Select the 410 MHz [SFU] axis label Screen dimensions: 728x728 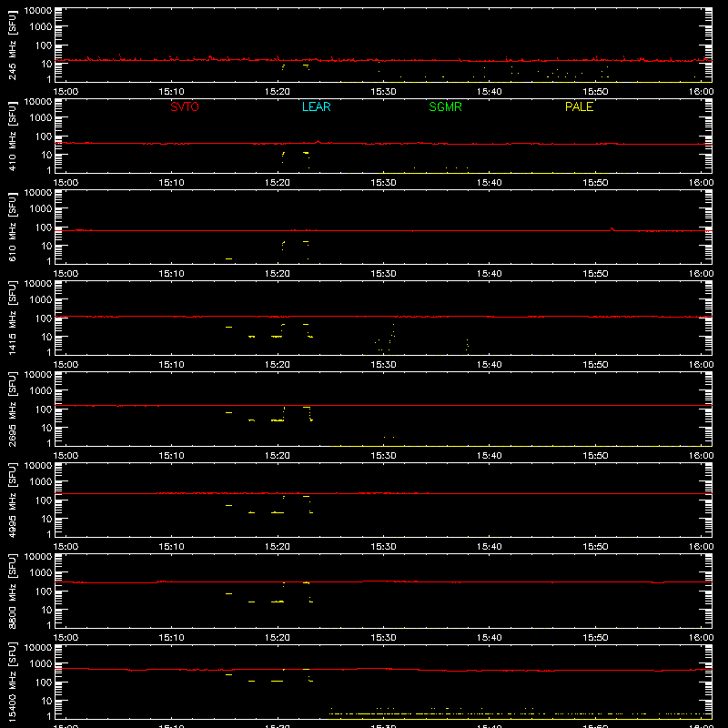pyautogui.click(x=13, y=136)
